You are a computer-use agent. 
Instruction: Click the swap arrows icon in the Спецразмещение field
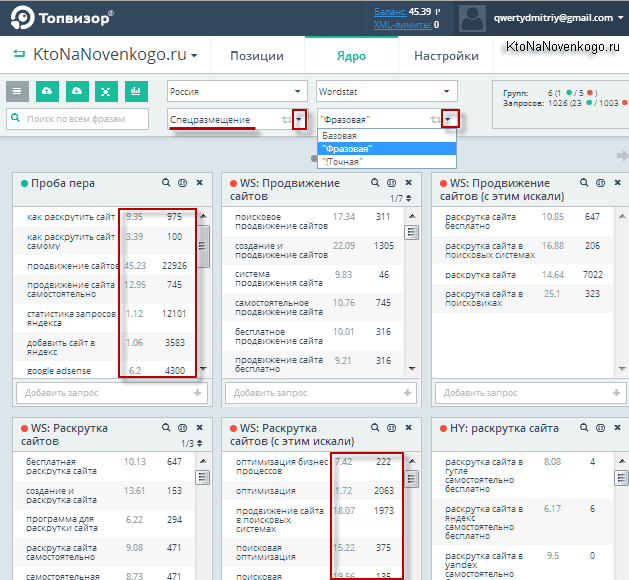[285, 120]
